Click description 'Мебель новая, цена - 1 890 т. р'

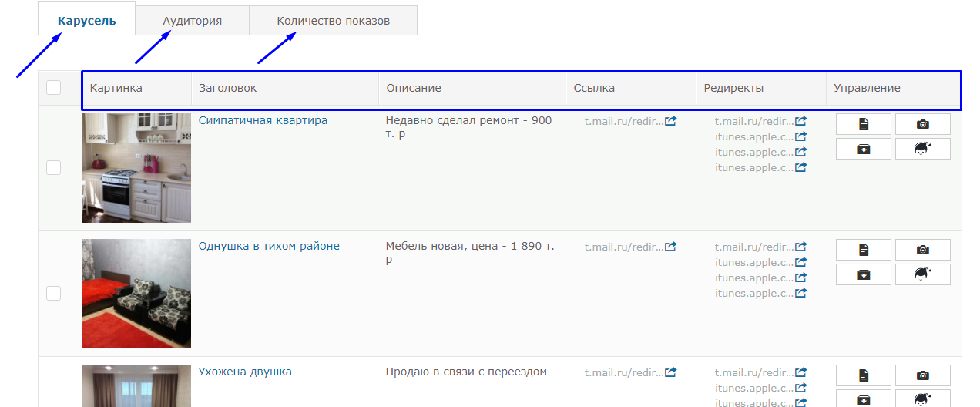(470, 253)
